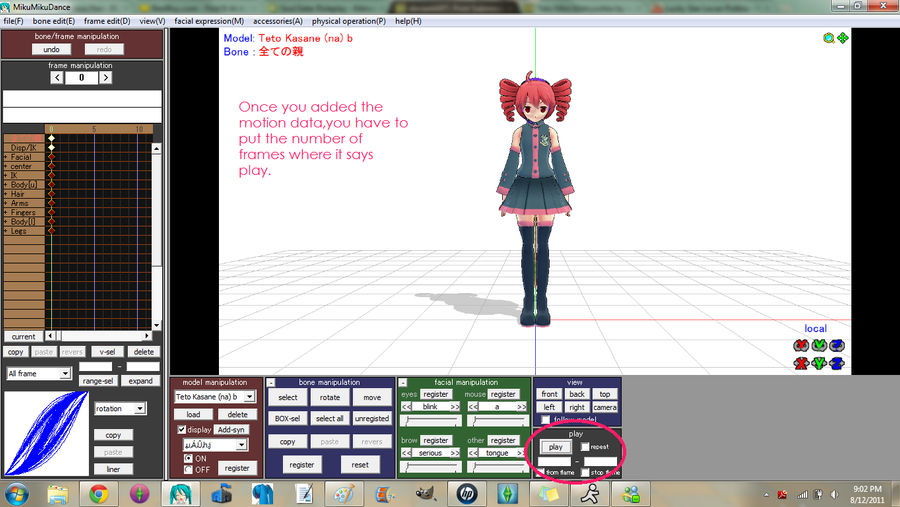The height and width of the screenshot is (507, 900).
Task: Open the view(V) menu
Action: [152, 21]
